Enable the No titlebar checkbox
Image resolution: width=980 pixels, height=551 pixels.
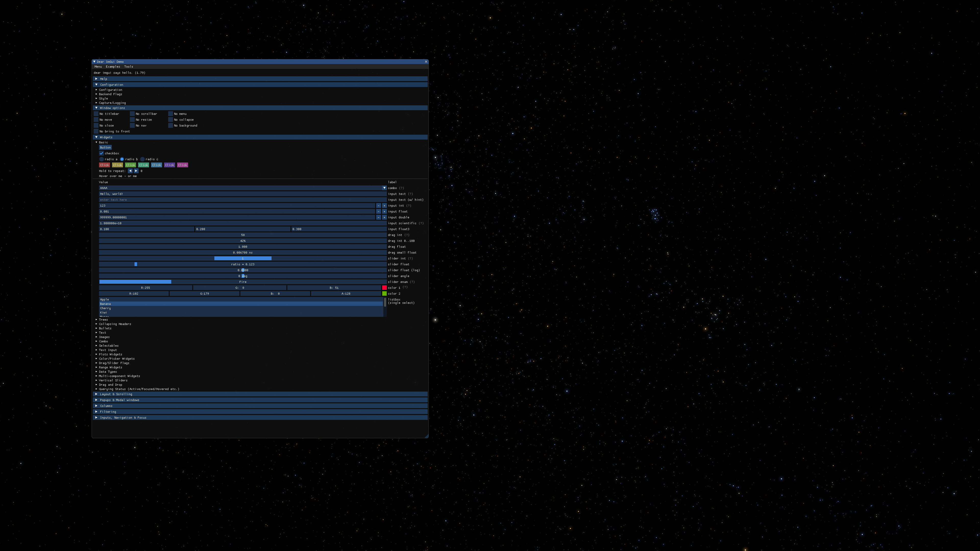click(x=96, y=114)
